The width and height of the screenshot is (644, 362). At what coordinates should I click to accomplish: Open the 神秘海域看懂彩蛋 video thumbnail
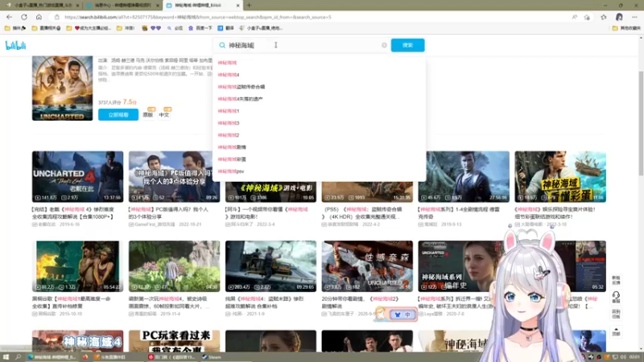pos(560,176)
